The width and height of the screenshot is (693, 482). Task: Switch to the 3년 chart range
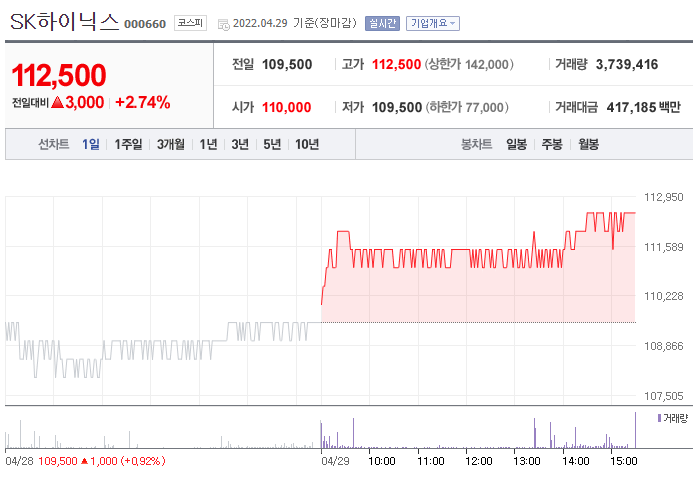click(x=240, y=144)
